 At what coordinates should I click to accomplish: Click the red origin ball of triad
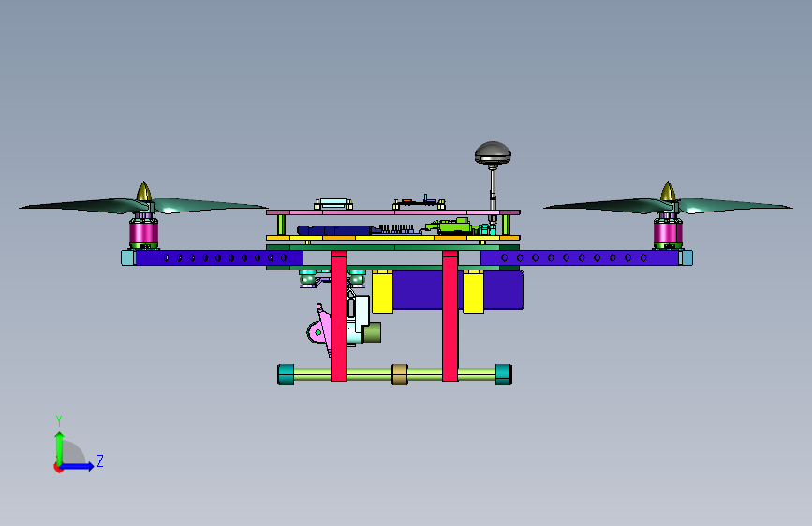[x=58, y=467]
